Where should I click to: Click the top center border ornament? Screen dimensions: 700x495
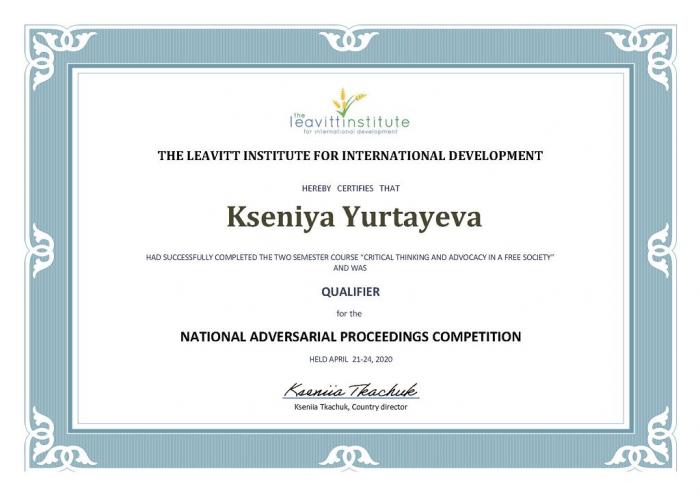pos(350,42)
